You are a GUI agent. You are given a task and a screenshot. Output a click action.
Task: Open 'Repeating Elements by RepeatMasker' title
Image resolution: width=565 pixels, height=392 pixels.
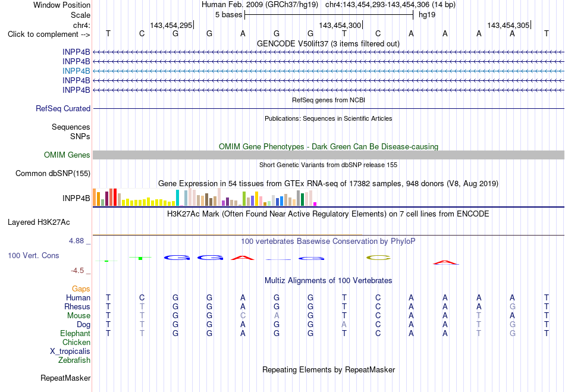click(x=328, y=369)
